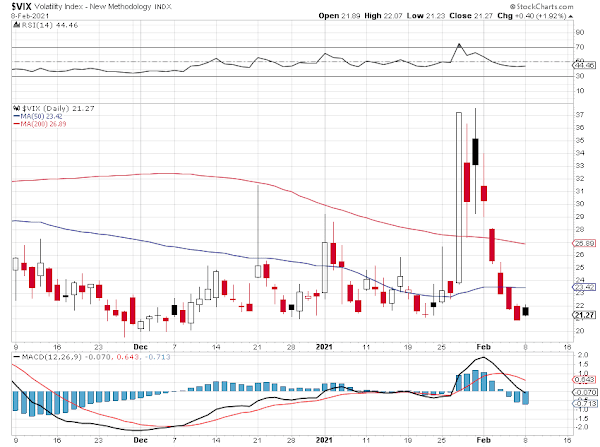600x447 pixels.
Task: Click price axis label 37
Action: (580, 114)
